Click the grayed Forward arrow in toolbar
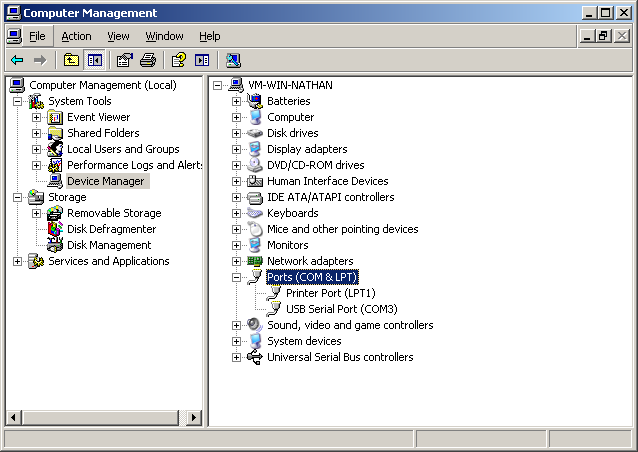This screenshot has height=452, width=638. point(40,60)
